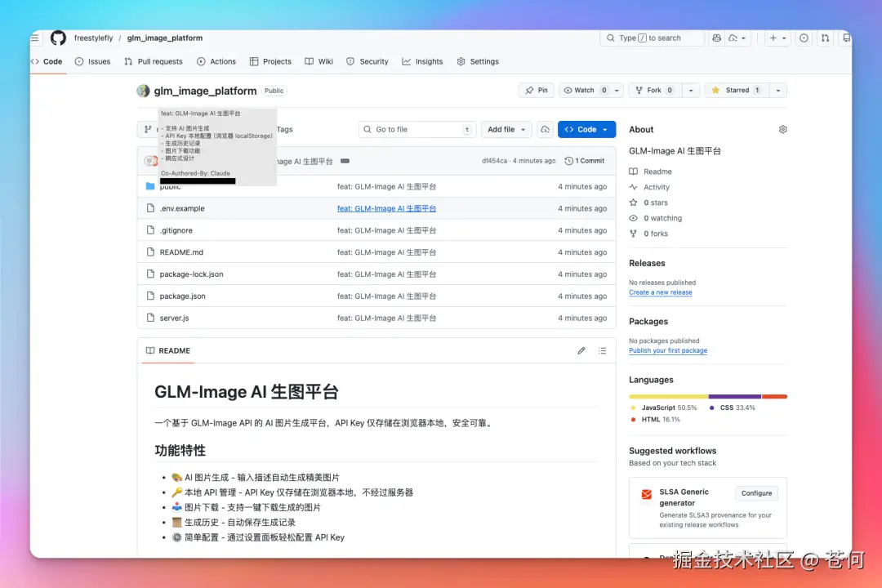Open the Security tab

pyautogui.click(x=367, y=61)
